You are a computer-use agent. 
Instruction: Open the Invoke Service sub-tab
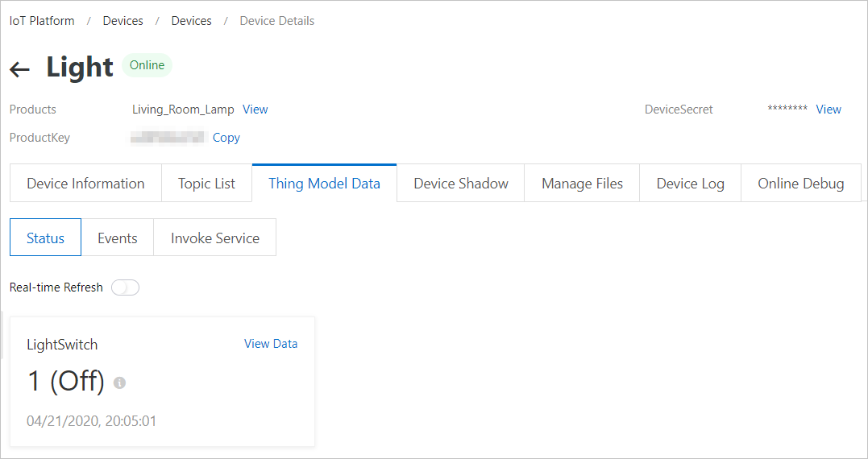point(214,238)
